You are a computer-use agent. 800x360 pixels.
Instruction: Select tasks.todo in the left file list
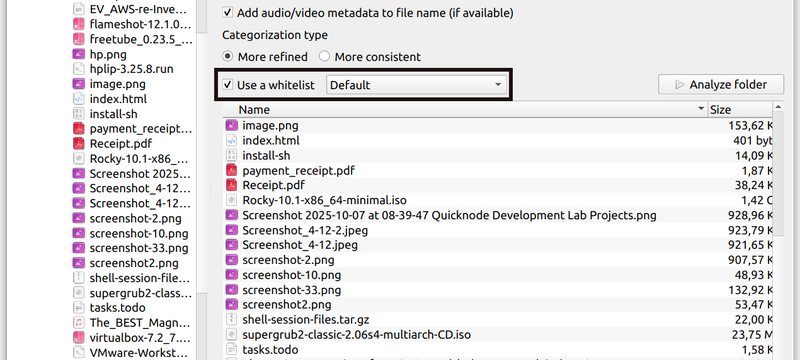117,308
